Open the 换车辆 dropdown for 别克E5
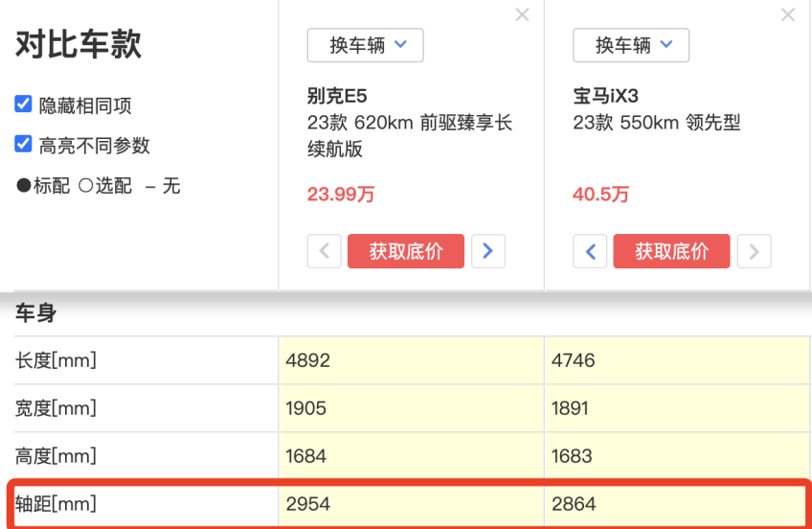Screen dimensions: 812x529 365,45
